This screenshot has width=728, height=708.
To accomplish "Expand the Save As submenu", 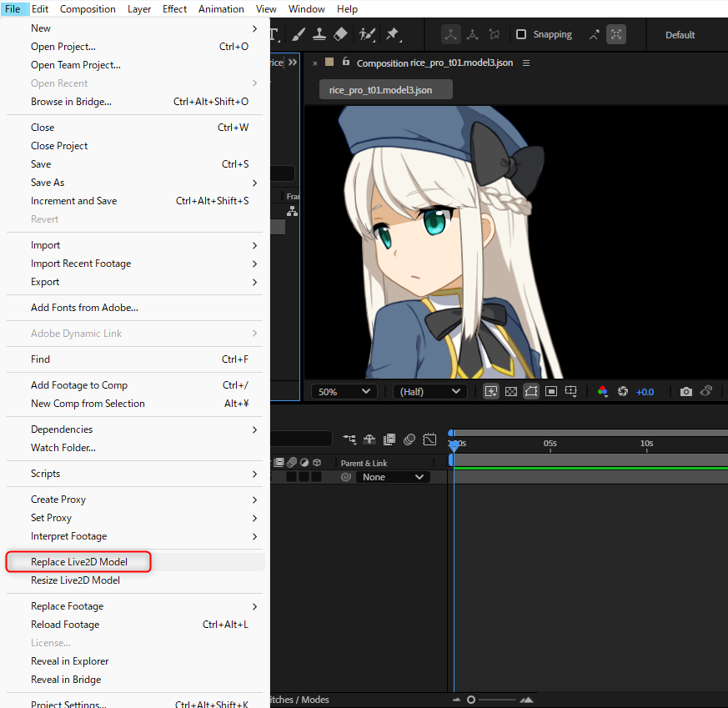I will point(134,183).
